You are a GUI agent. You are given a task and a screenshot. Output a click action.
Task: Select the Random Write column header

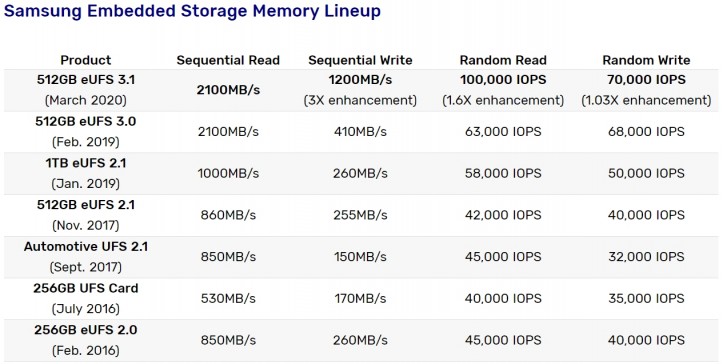tap(646, 60)
